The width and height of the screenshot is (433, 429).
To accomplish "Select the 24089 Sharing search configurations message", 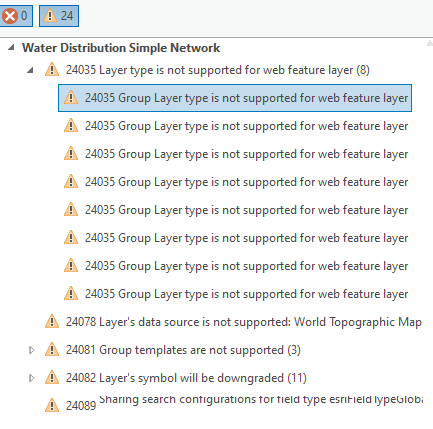I will pos(244,402).
